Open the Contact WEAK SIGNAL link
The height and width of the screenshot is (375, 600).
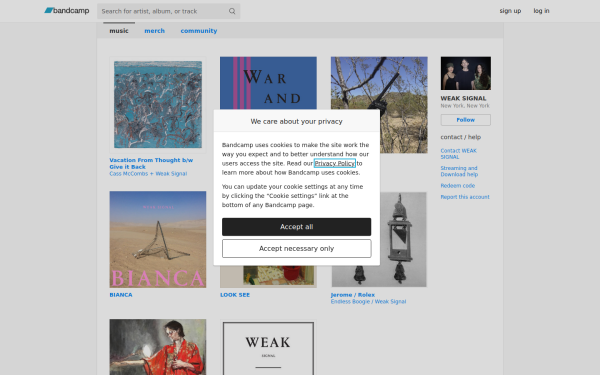coord(458,154)
